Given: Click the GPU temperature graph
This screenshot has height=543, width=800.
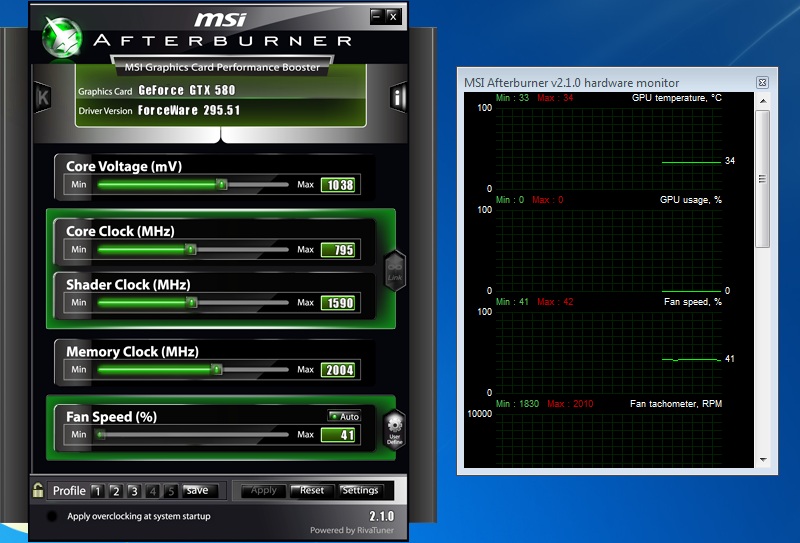Looking at the screenshot, I should pyautogui.click(x=609, y=148).
